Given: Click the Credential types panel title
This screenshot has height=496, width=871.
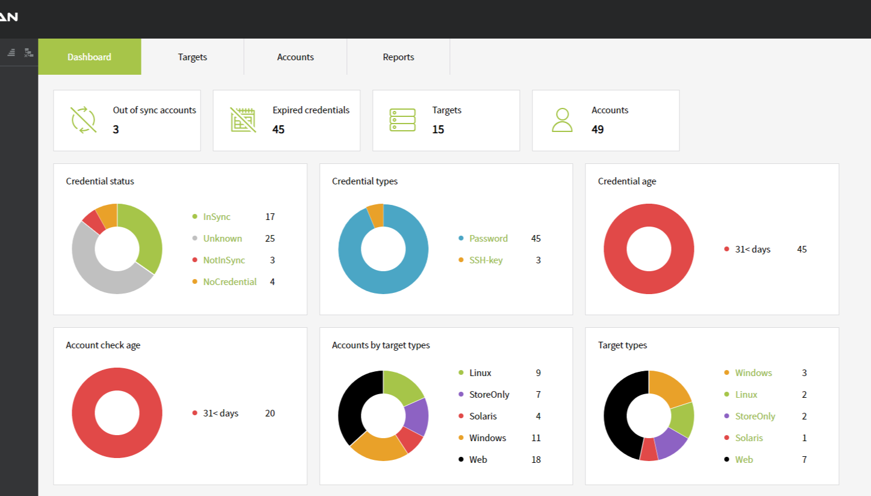Looking at the screenshot, I should tap(365, 181).
